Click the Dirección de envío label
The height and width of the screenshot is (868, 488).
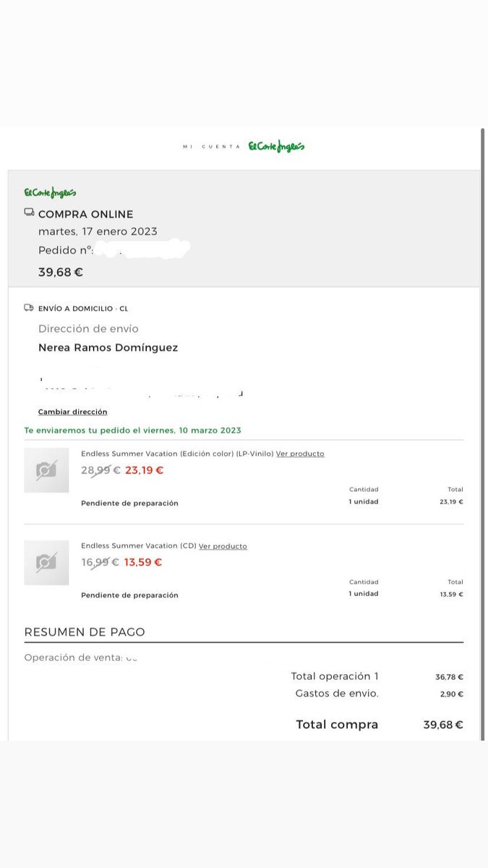tap(88, 328)
